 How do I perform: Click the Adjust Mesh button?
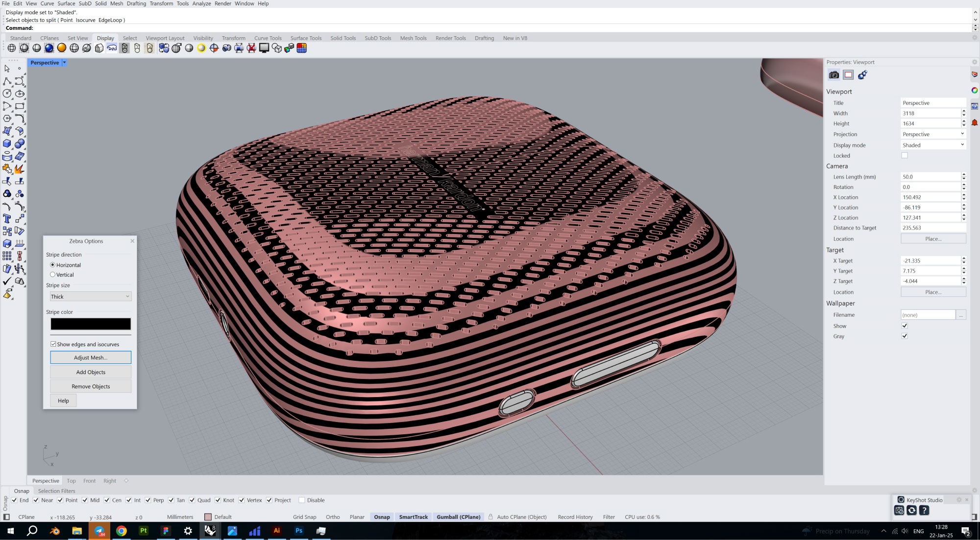pos(91,357)
